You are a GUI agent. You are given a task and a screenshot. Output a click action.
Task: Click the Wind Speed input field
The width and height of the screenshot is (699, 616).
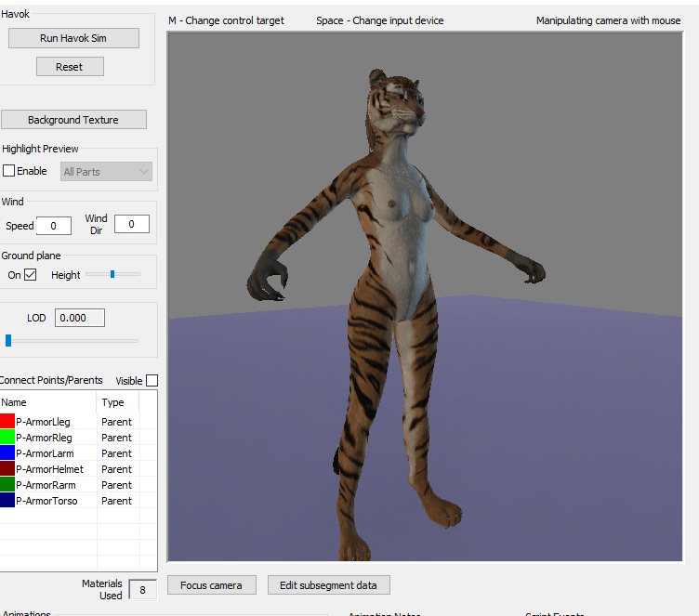coord(54,226)
